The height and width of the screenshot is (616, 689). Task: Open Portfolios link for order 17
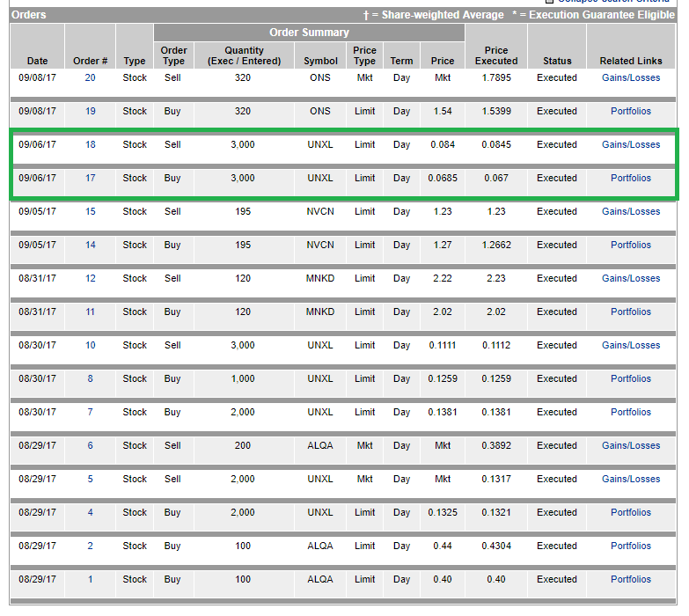(x=630, y=178)
